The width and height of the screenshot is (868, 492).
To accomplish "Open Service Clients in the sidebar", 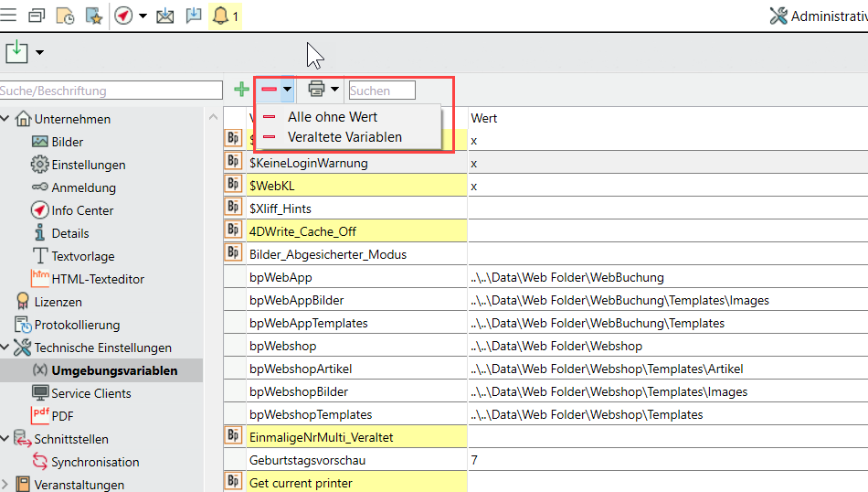I will pos(90,393).
